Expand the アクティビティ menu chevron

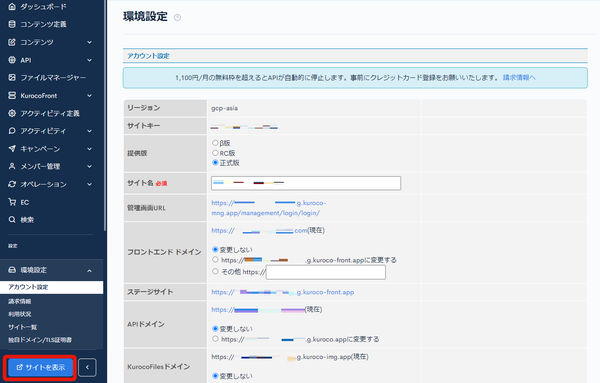89,131
